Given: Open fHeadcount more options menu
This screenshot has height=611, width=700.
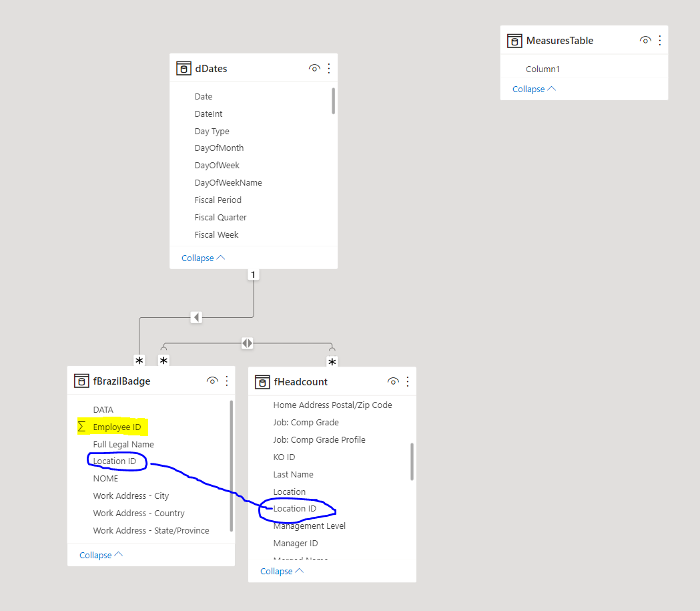Looking at the screenshot, I should [x=408, y=381].
